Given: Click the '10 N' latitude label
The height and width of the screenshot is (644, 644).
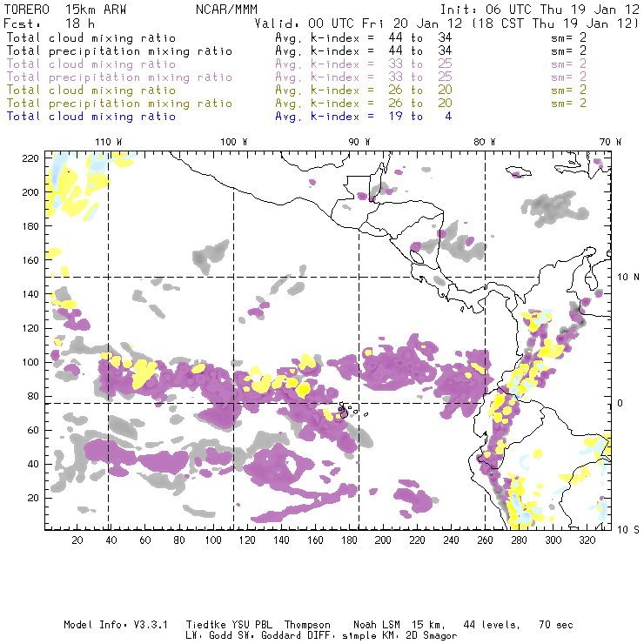Looking at the screenshot, I should pos(628,278).
